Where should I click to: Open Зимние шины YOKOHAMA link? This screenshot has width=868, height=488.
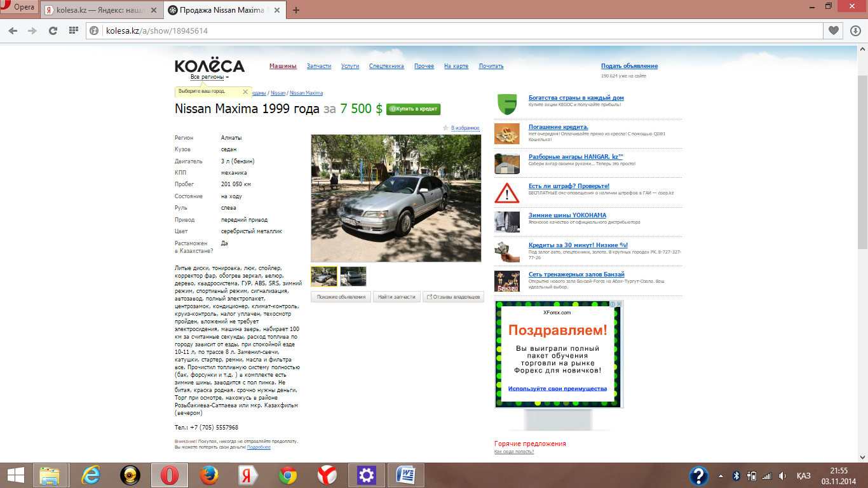pyautogui.click(x=567, y=215)
